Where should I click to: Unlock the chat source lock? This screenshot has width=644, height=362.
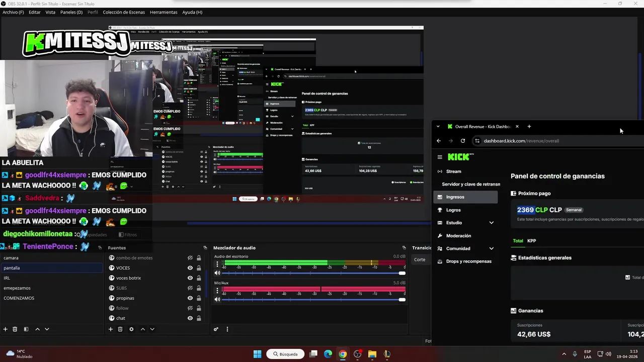[199, 318]
